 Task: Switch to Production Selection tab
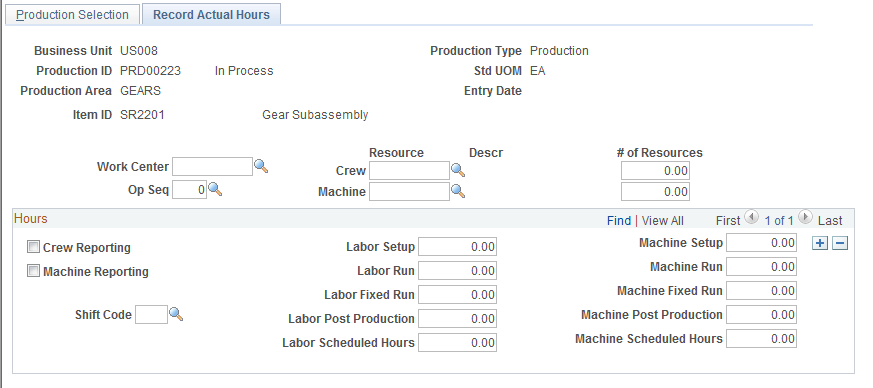pyautogui.click(x=72, y=14)
